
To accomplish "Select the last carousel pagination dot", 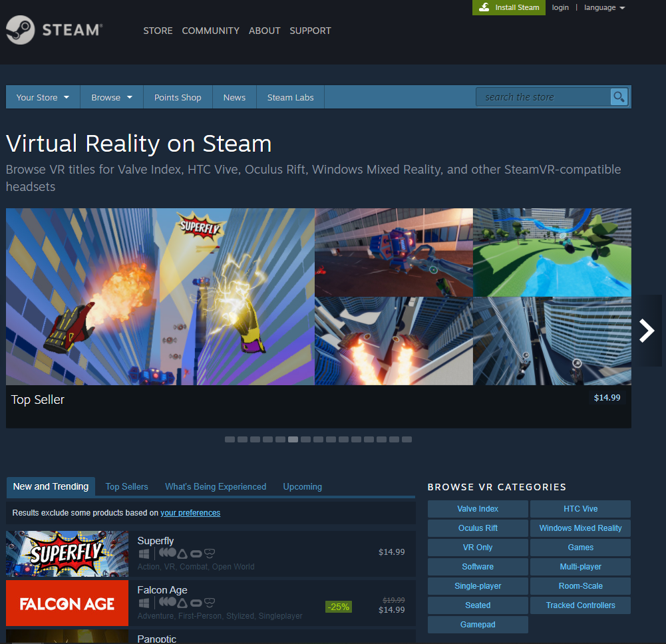I will [x=407, y=439].
